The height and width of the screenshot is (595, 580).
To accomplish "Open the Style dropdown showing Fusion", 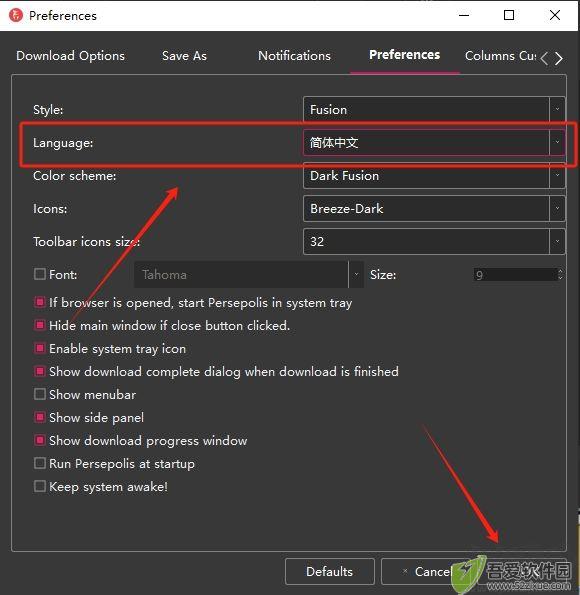I will [x=434, y=110].
